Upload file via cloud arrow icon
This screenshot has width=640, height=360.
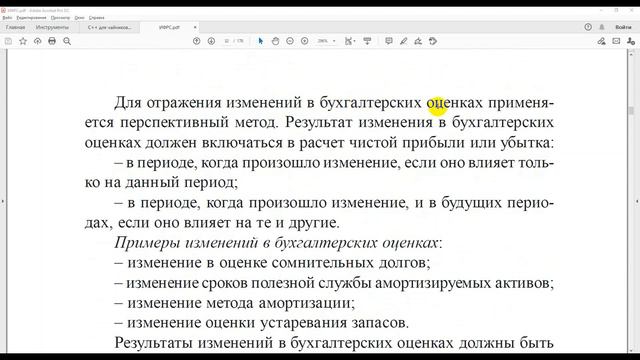coord(38,41)
